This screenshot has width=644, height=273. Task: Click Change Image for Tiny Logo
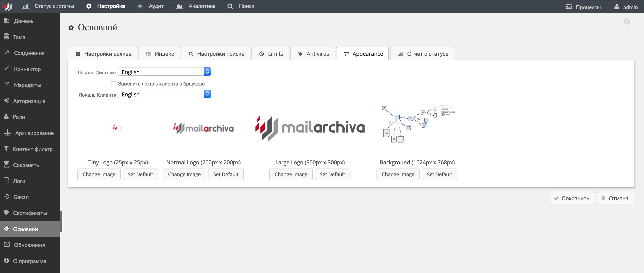[99, 174]
